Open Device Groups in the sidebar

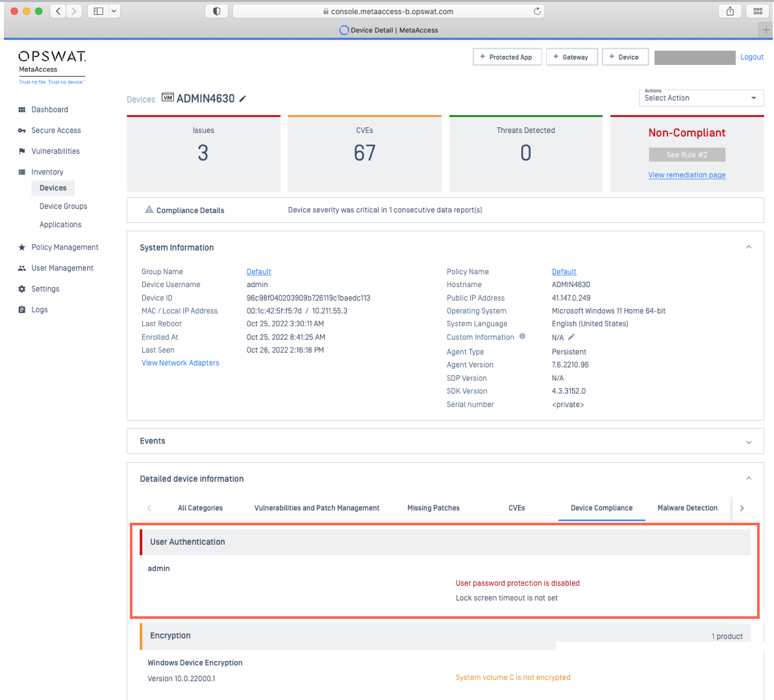(63, 206)
